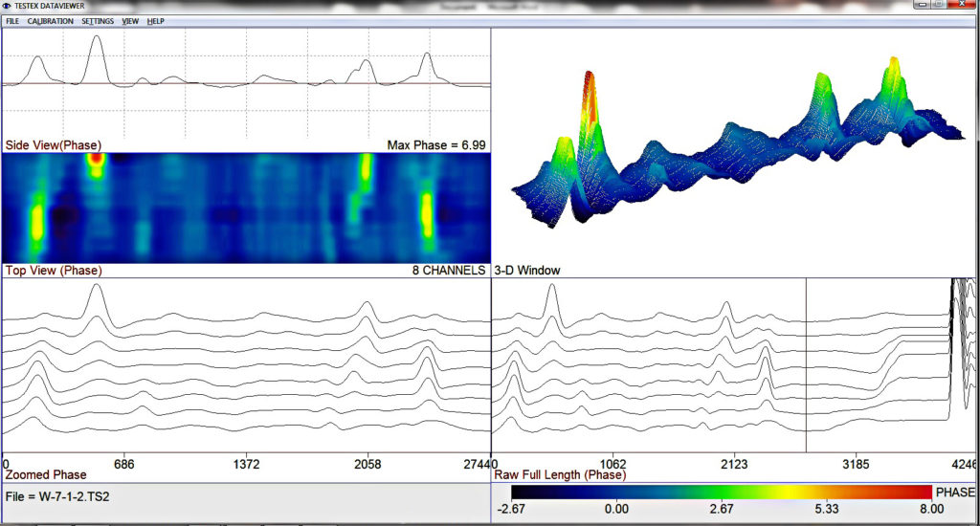
Task: Click the 1062 axis tick in Raw Full Length
Action: click(x=613, y=464)
